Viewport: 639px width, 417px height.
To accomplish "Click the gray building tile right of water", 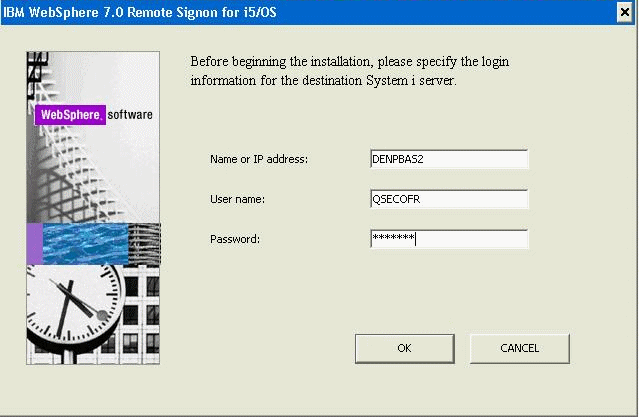I will click(145, 241).
